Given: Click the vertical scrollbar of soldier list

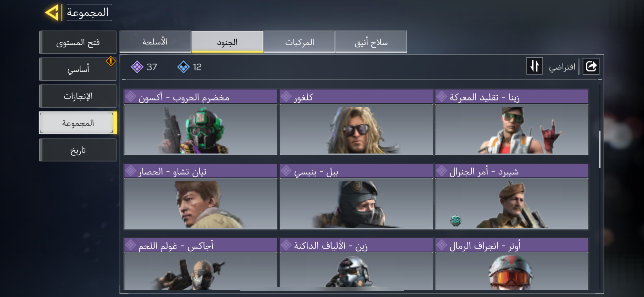Looking at the screenshot, I should coord(599,149).
